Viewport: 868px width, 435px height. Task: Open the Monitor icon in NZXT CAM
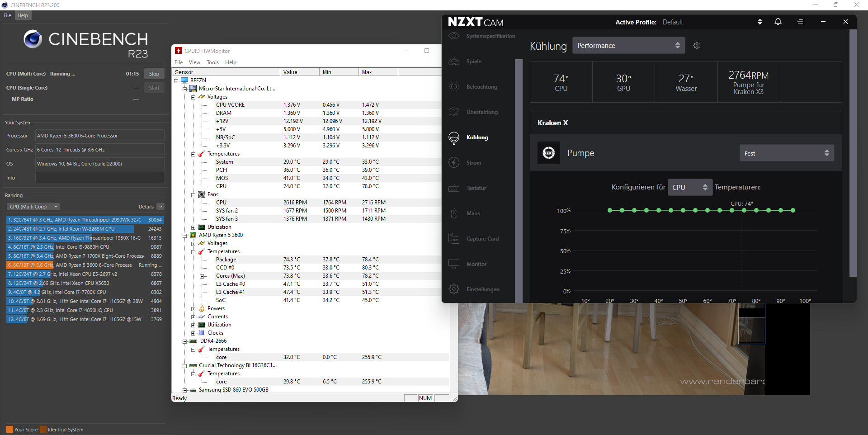pos(454,264)
